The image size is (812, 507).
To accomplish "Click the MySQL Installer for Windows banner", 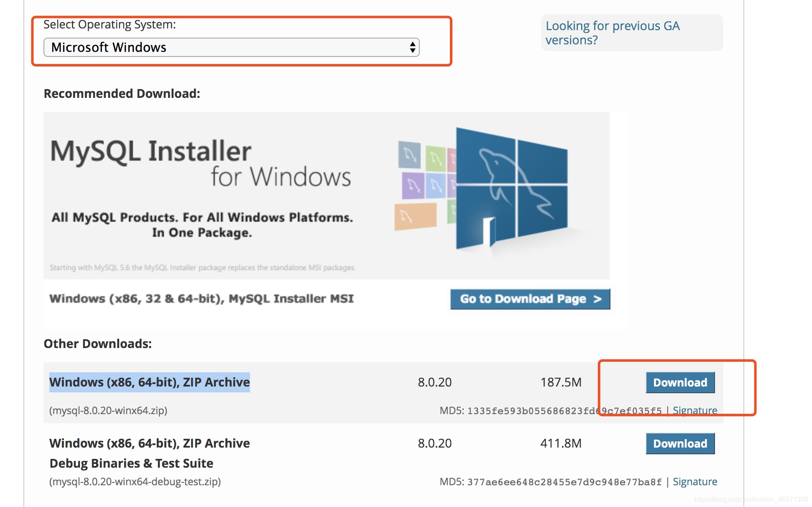I will point(326,195).
